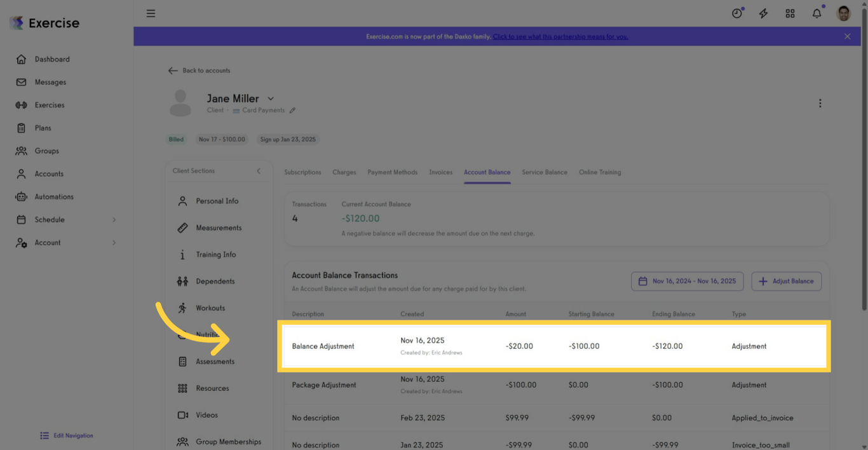Open the Automations section
This screenshot has width=868, height=450.
point(54,196)
